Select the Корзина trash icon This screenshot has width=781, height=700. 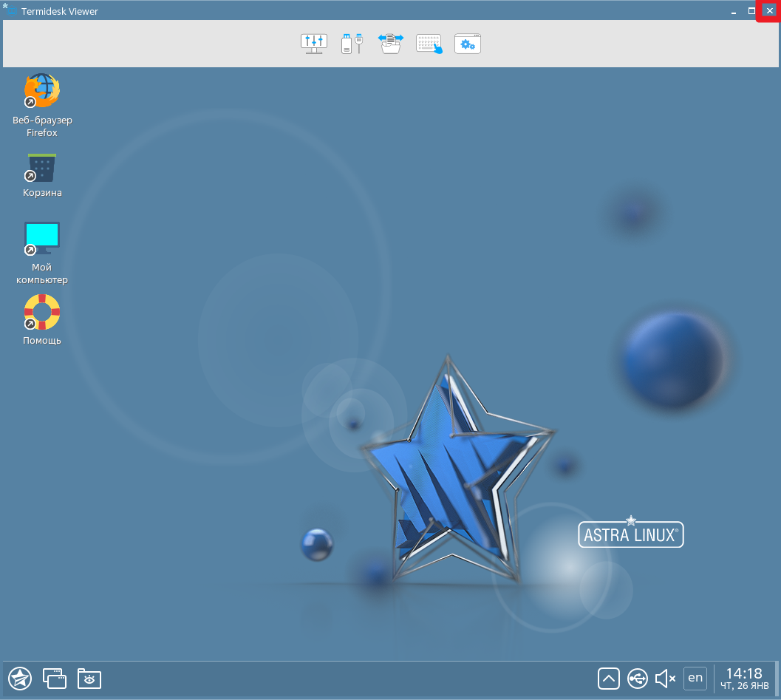[42, 168]
